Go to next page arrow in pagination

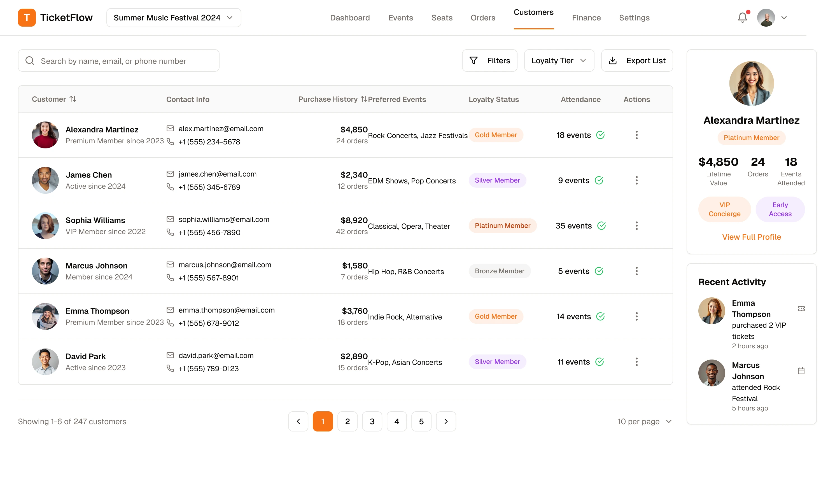446,421
